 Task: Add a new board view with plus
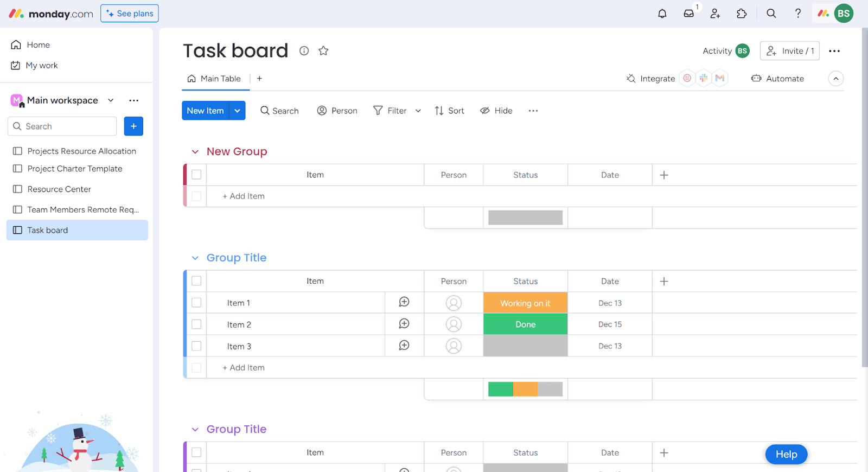(259, 79)
